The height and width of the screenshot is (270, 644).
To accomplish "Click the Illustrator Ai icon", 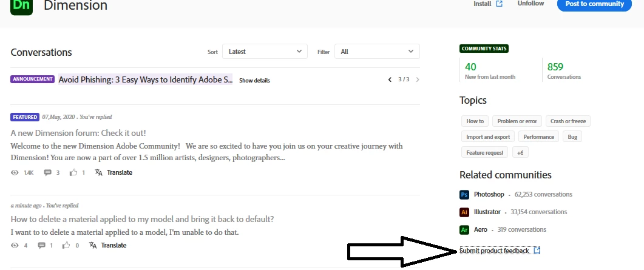I will tap(464, 212).
